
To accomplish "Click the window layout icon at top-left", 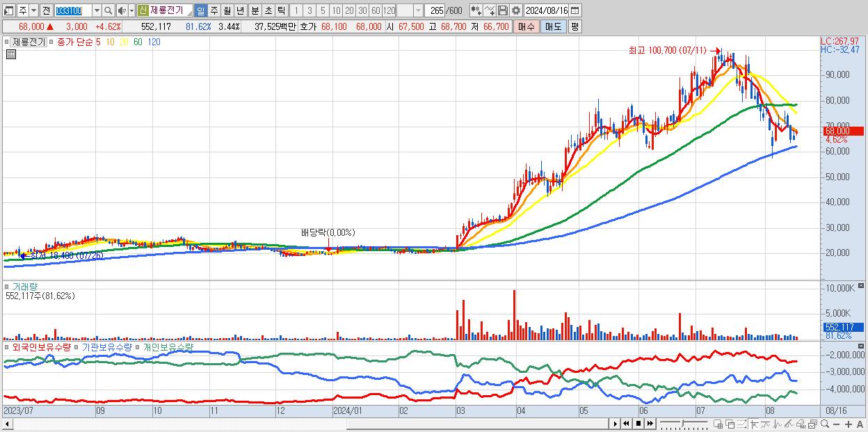I will pyautogui.click(x=8, y=10).
